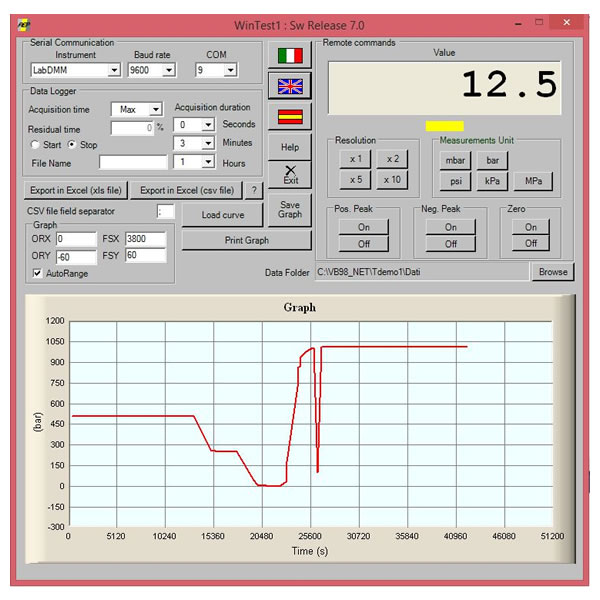600x600 pixels.
Task: Click the Load curve button
Action: tap(223, 215)
